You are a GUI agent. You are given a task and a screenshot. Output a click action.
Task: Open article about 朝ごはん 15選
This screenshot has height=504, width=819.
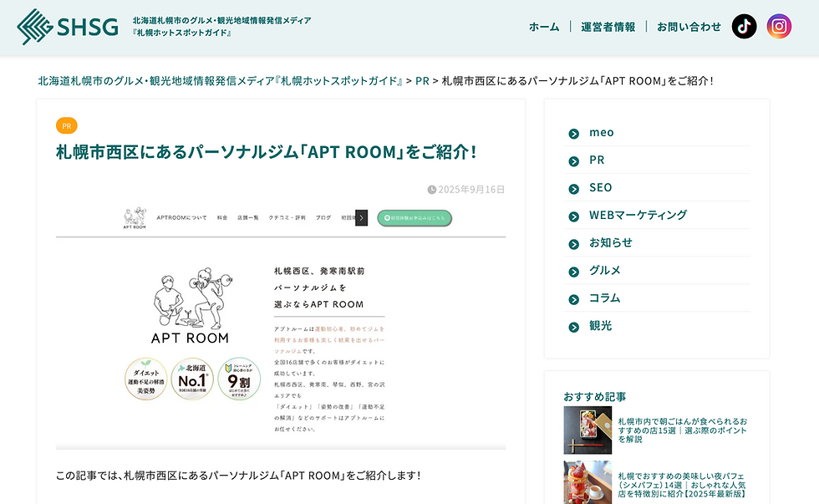pos(682,430)
